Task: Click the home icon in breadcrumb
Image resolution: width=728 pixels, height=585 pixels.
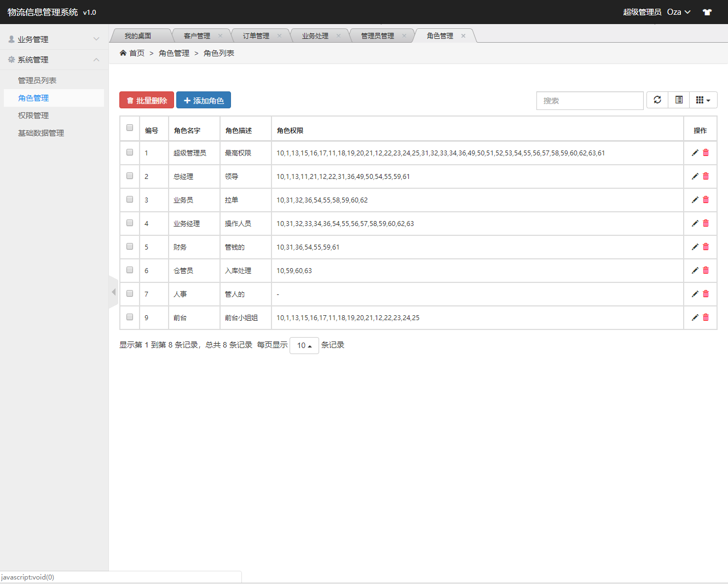Action: click(x=123, y=53)
